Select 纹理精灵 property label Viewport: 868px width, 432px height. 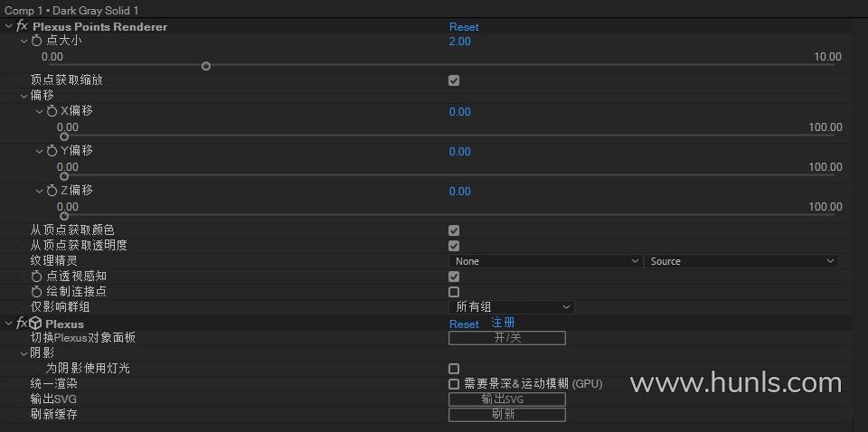[53, 260]
